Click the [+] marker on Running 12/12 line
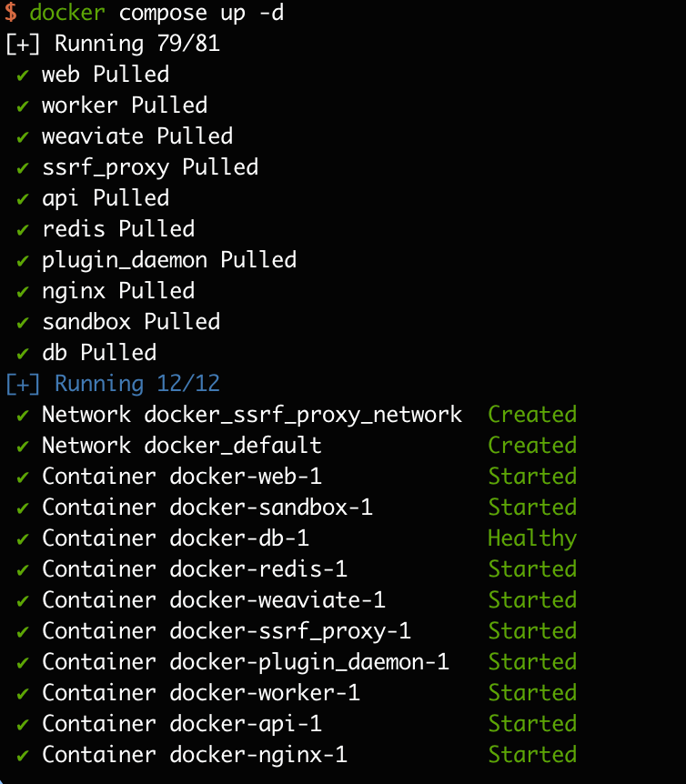686x784 pixels. [x=23, y=384]
